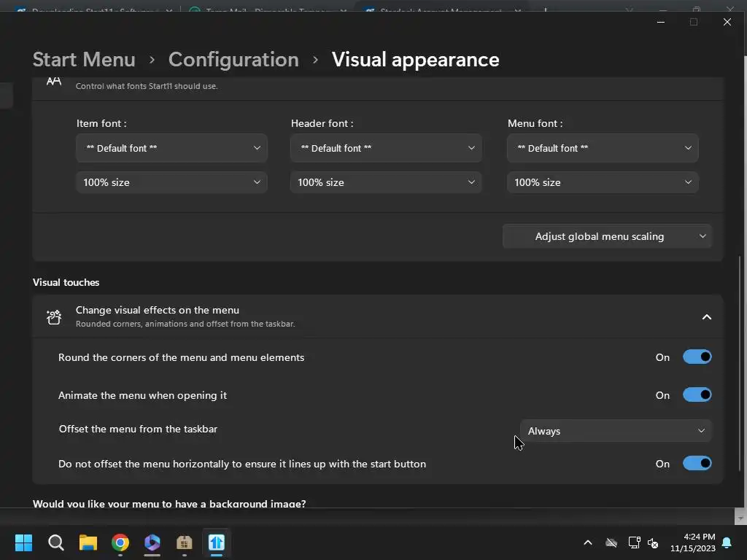
Task: Minimize the Start11 settings window
Action: tap(661, 22)
